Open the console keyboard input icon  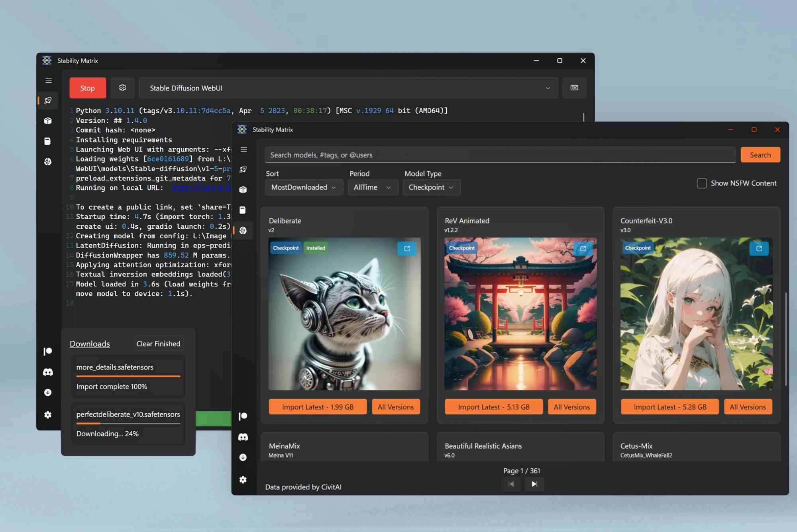[574, 88]
